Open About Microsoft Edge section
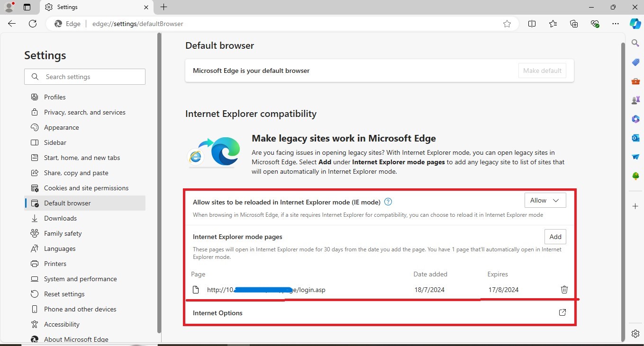The width and height of the screenshot is (644, 346). click(85, 339)
